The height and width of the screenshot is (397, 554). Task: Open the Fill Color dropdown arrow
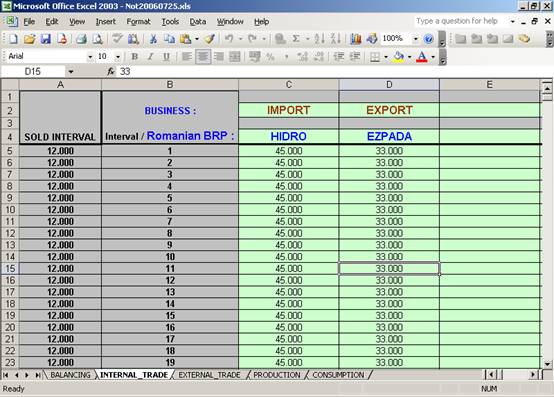(x=409, y=57)
